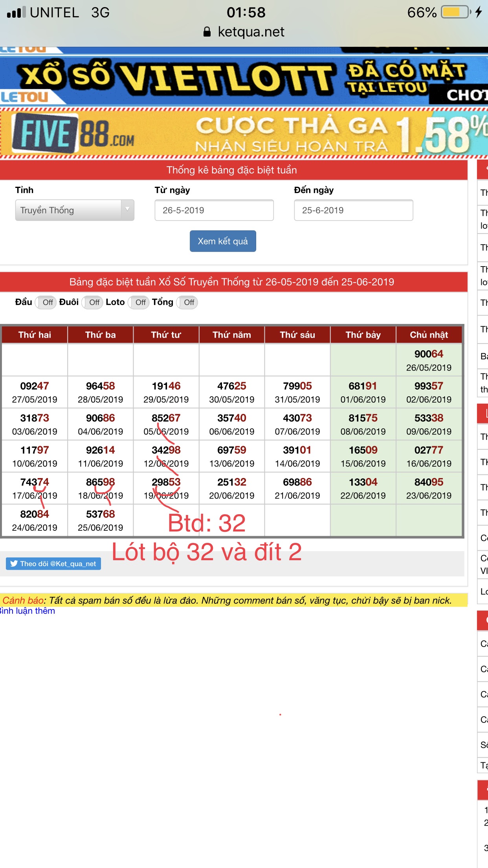Open the FIVE88.com logo banner

(73, 134)
